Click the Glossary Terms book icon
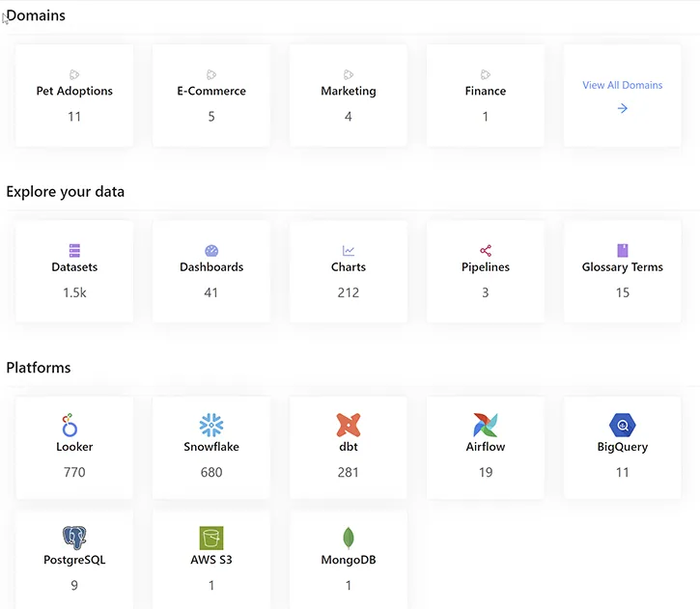 pyautogui.click(x=623, y=250)
